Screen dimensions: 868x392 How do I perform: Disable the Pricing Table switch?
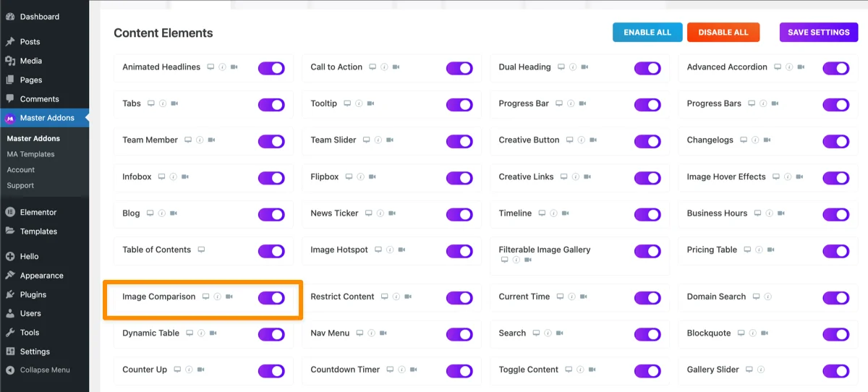coord(836,251)
